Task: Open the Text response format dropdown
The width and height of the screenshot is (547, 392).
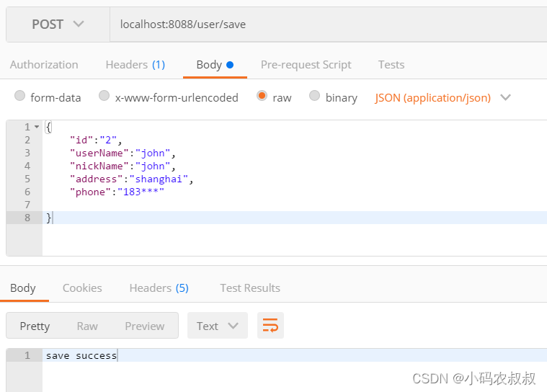Action: click(218, 326)
